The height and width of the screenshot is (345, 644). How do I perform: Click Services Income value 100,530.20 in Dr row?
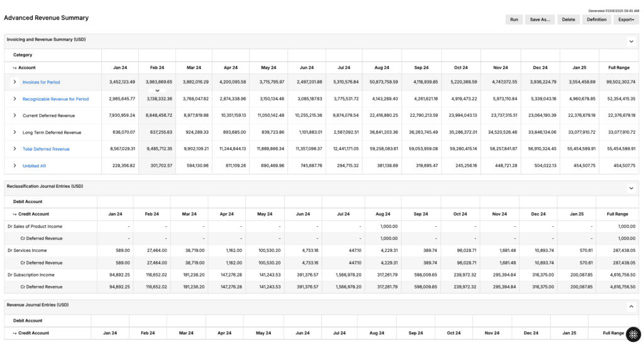[x=269, y=250]
